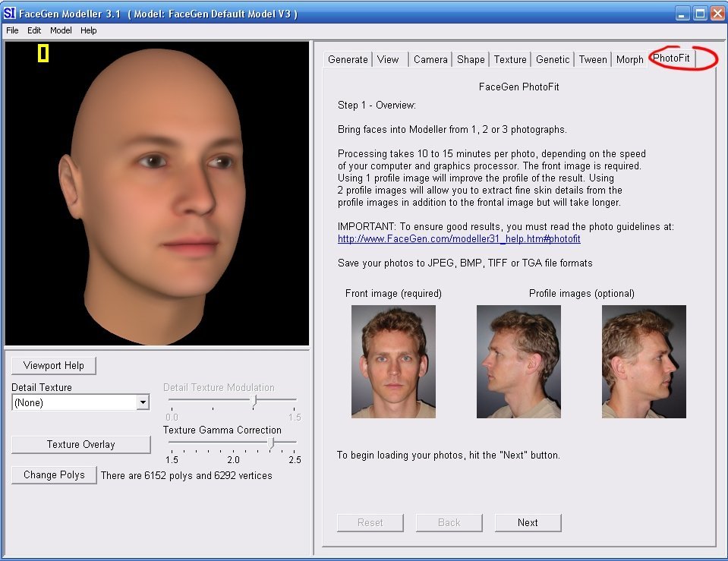Viewport: 728px width, 561px height.
Task: Go to the Genetic tab
Action: click(x=553, y=59)
